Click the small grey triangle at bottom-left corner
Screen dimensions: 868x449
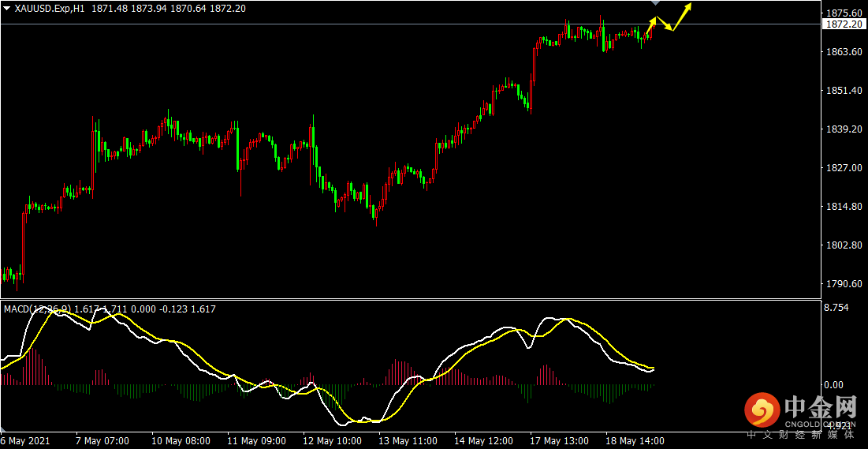[x=3, y=431]
